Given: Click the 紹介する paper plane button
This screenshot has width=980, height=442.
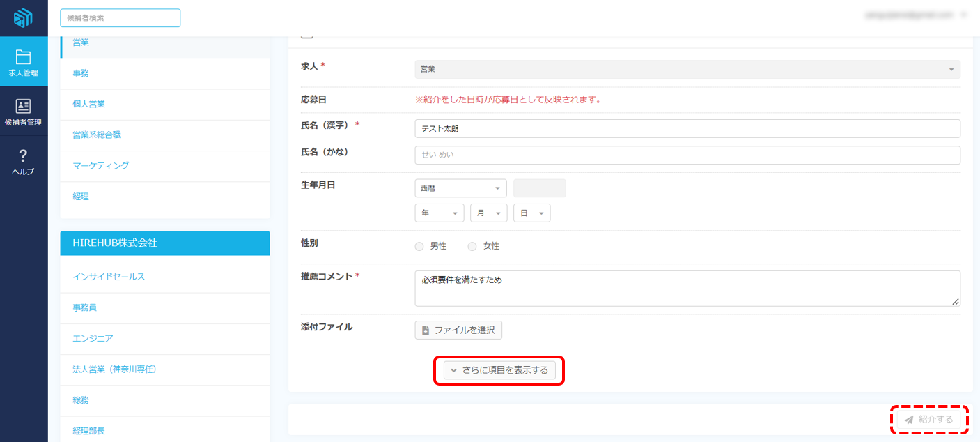Looking at the screenshot, I should (x=929, y=420).
